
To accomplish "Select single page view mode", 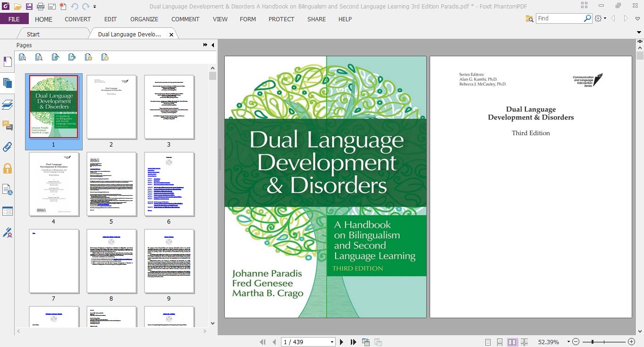I will pos(488,342).
